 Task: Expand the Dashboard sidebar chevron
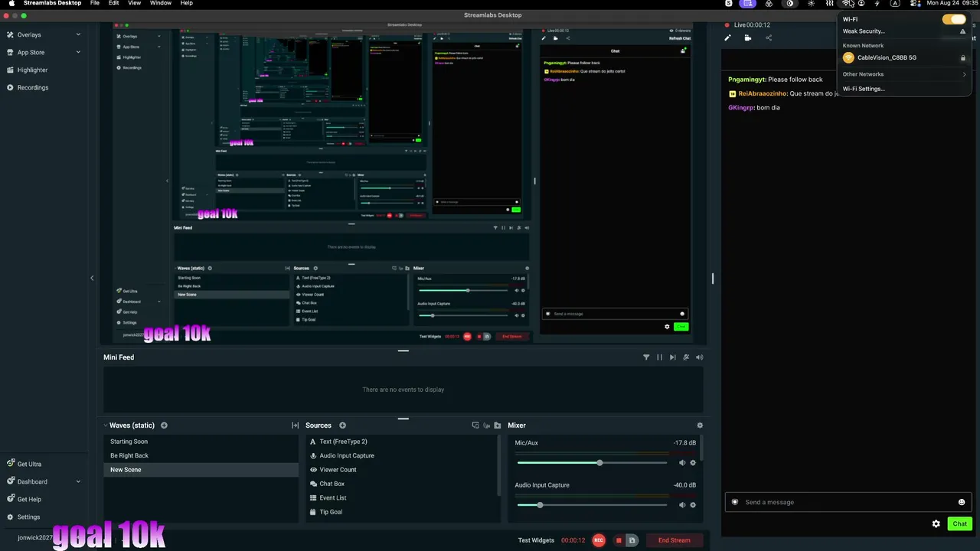(x=78, y=481)
